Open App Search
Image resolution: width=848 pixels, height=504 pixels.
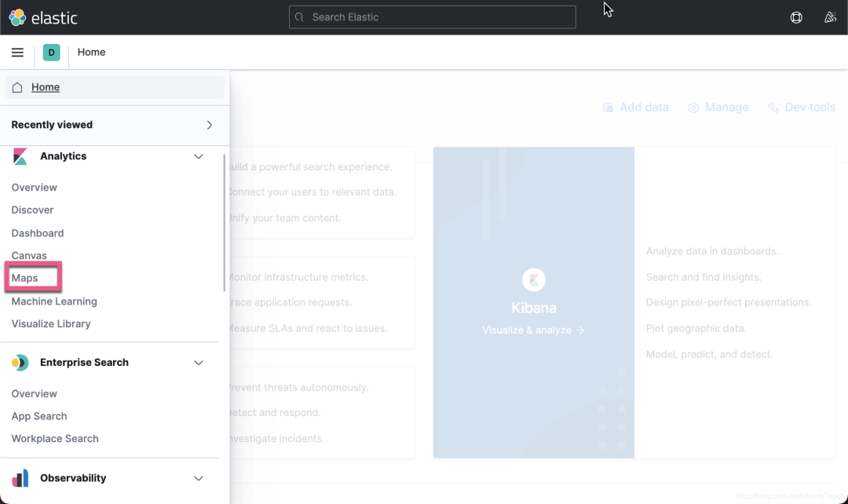pos(39,416)
